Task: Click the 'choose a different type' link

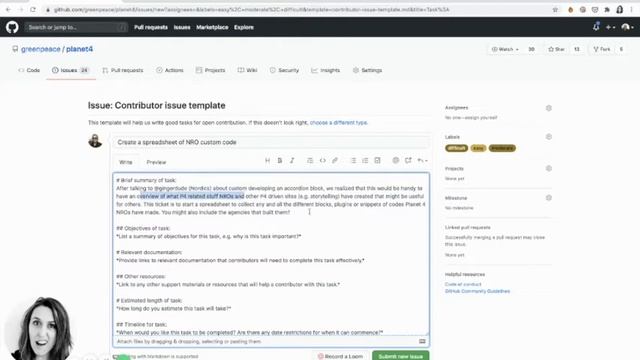Action: (338, 122)
